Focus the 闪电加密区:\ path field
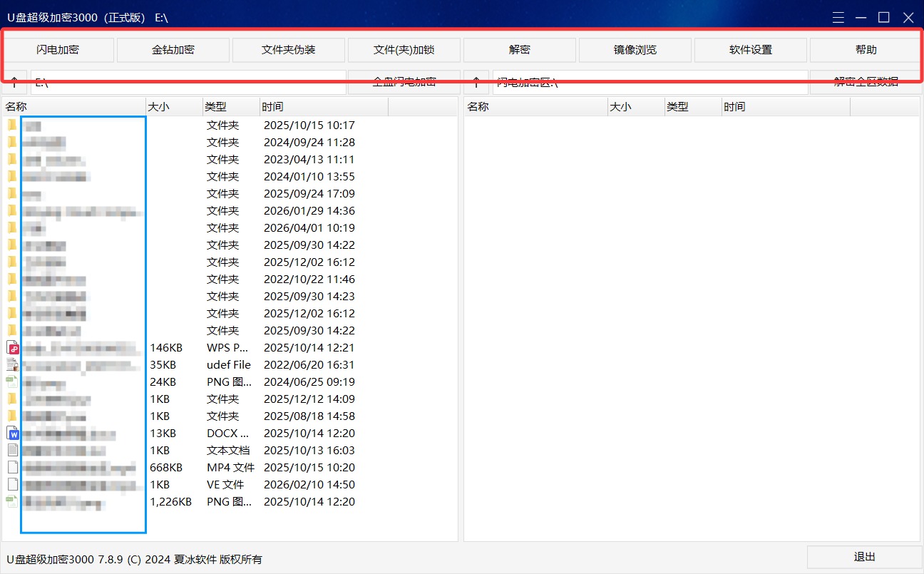The image size is (924, 574). (650, 82)
